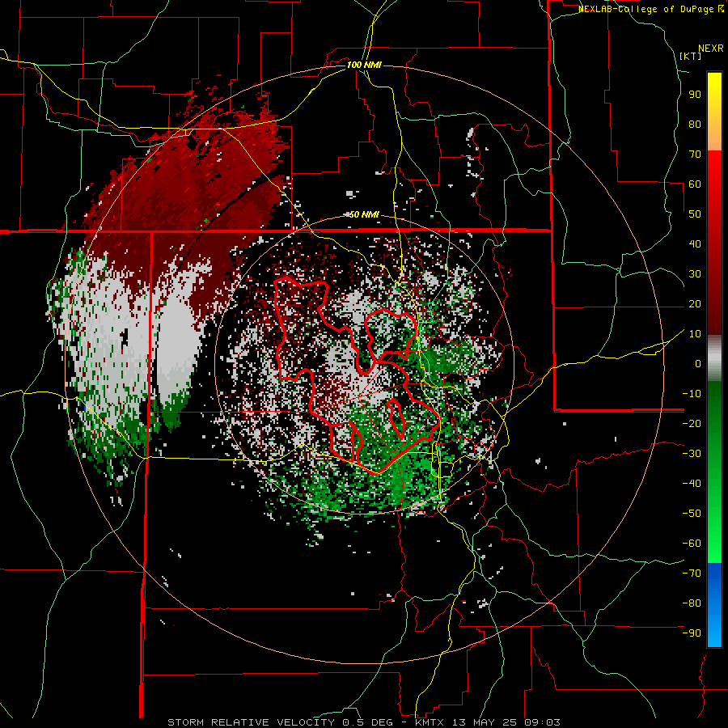Click the Storm Relative Velocity KMTX caption
The width and height of the screenshot is (728, 728).
point(364,722)
